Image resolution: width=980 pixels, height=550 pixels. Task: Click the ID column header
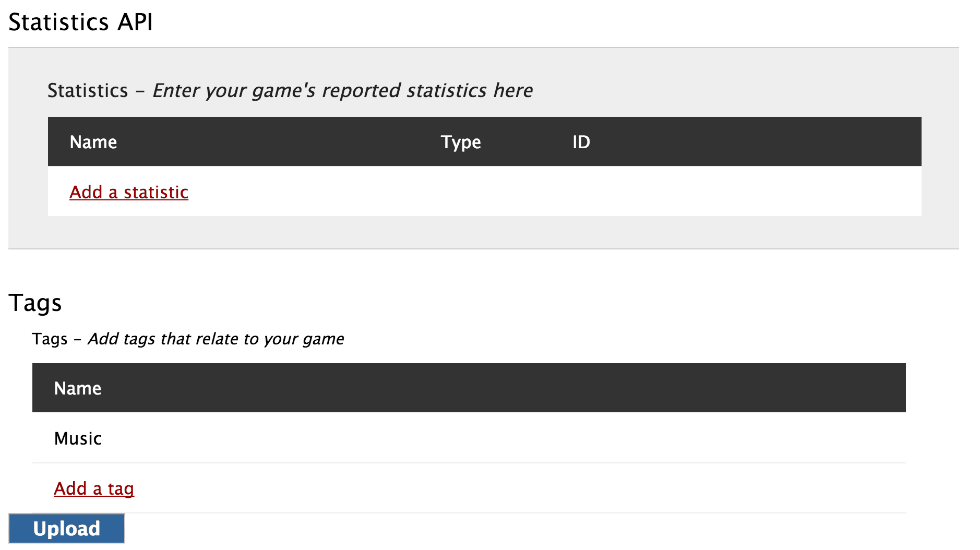[581, 142]
